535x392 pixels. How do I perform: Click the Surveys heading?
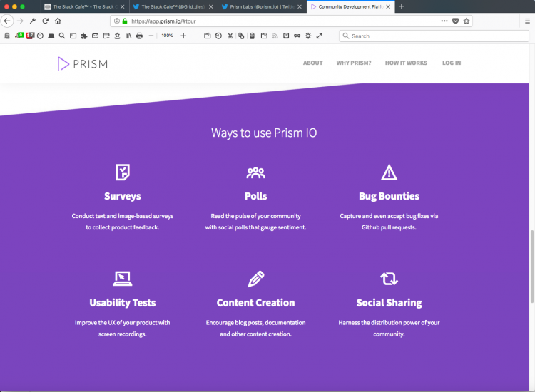[123, 196]
